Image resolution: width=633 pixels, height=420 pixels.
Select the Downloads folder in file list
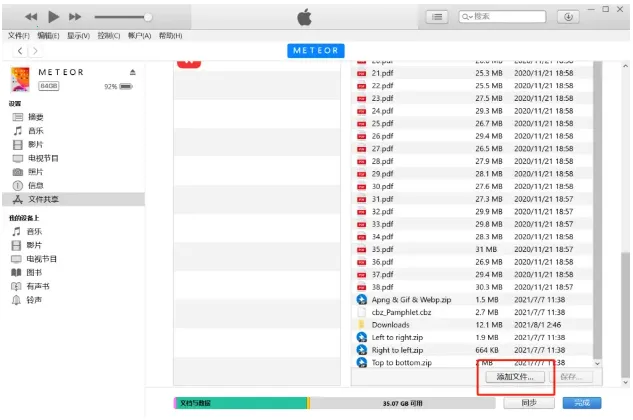(x=390, y=324)
